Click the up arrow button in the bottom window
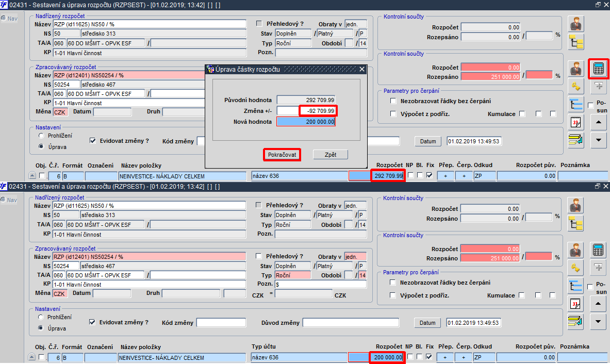The height and width of the screenshot is (364, 610). click(x=598, y=304)
